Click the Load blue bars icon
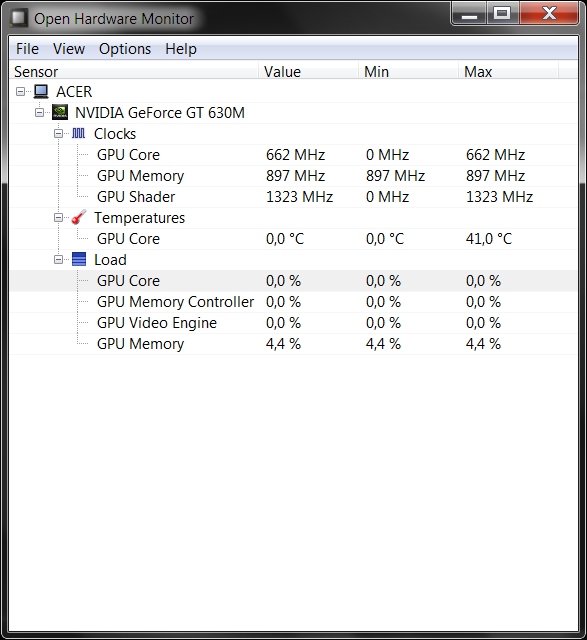This screenshot has width=587, height=640. (79, 259)
